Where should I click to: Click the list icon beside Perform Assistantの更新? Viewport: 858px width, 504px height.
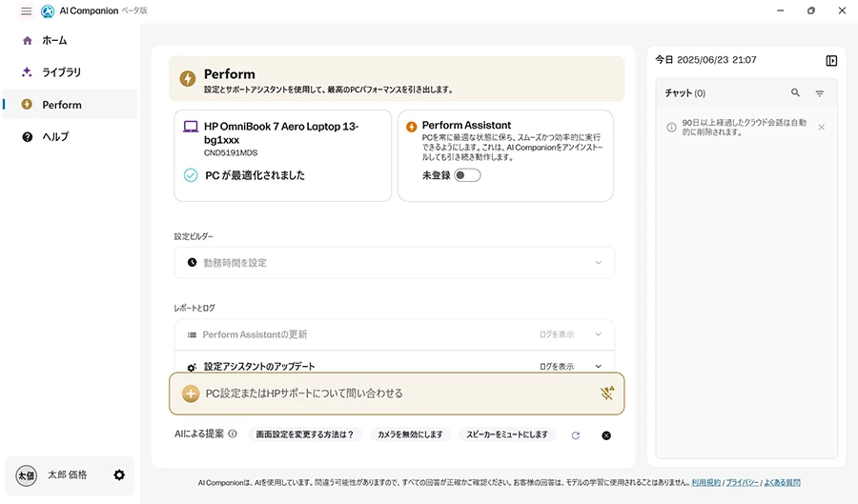point(192,335)
